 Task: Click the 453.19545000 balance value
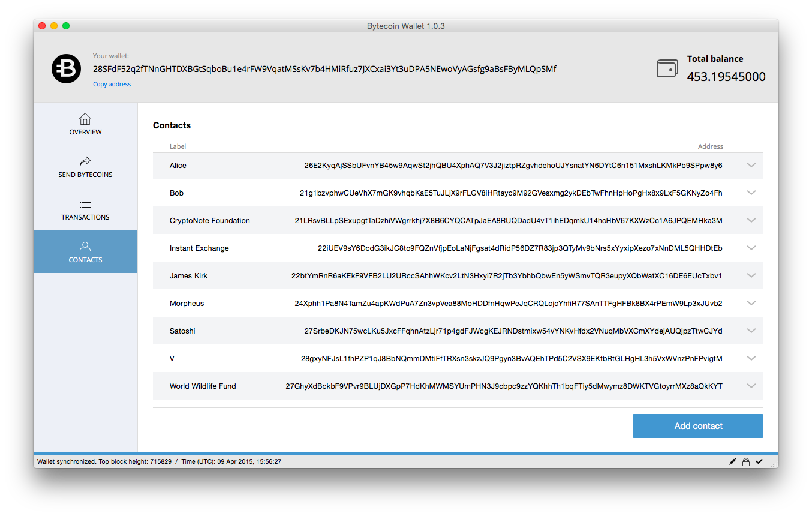726,77
